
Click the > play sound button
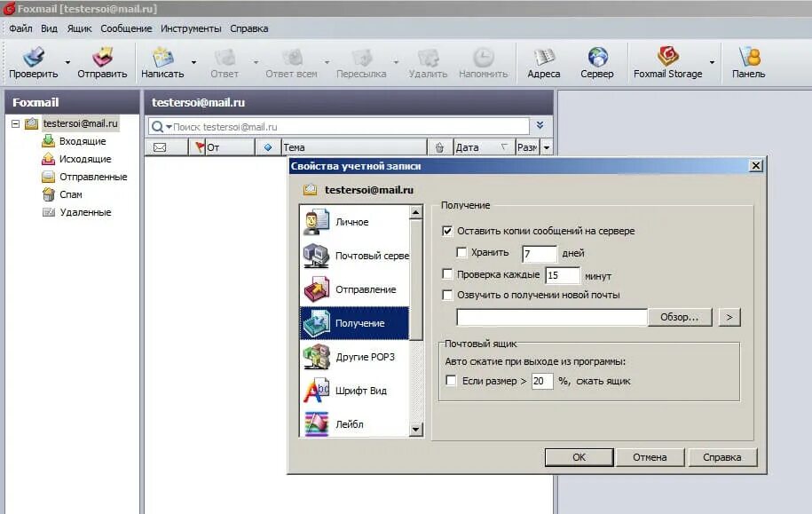[x=729, y=317]
